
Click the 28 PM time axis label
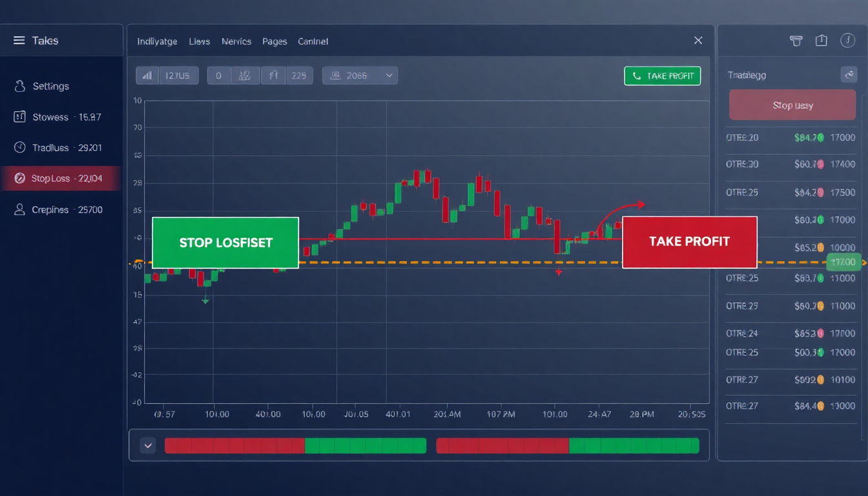tap(641, 414)
